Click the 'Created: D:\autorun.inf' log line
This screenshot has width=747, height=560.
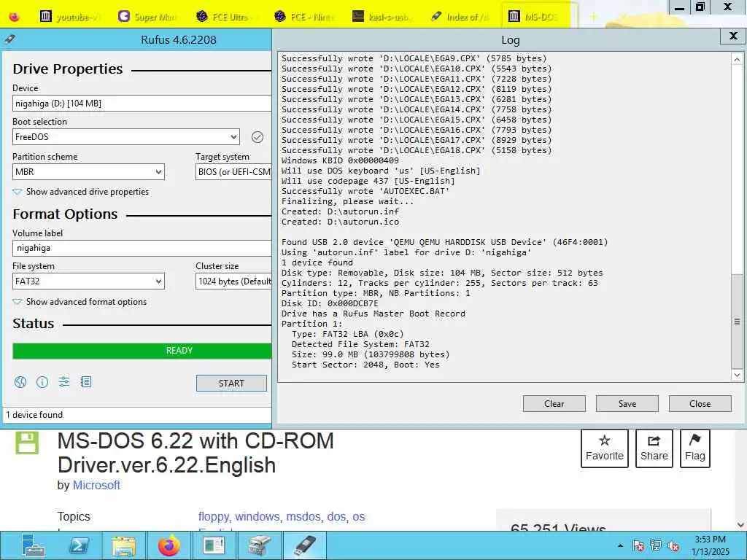(340, 211)
